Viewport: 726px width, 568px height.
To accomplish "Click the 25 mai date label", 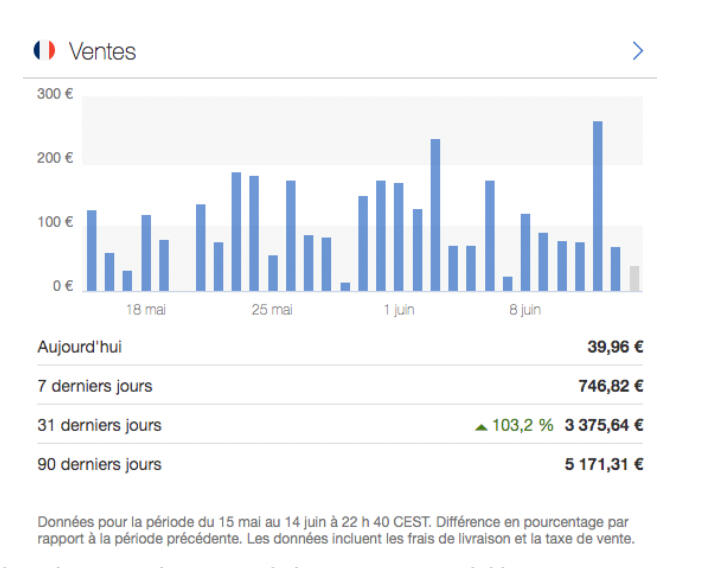I will 272,310.
